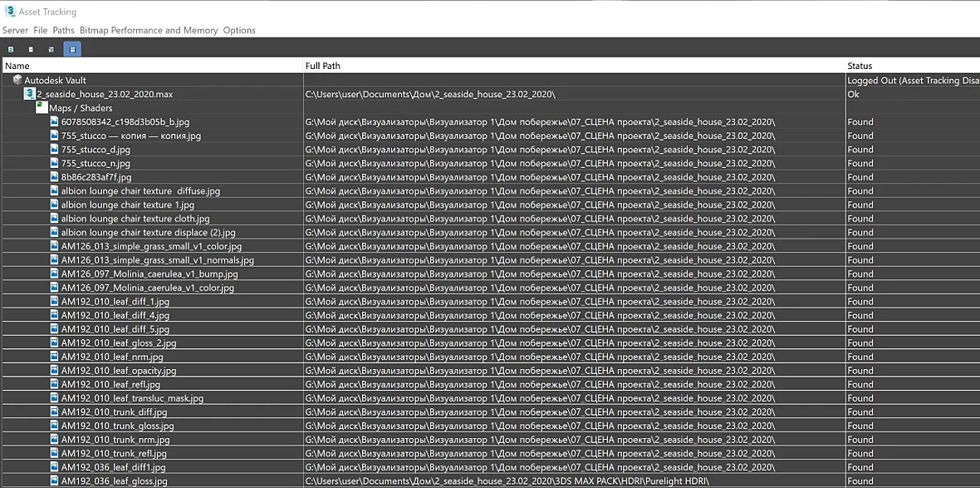Click bitmap icon of albion texture displace (2).jpg

click(x=55, y=231)
